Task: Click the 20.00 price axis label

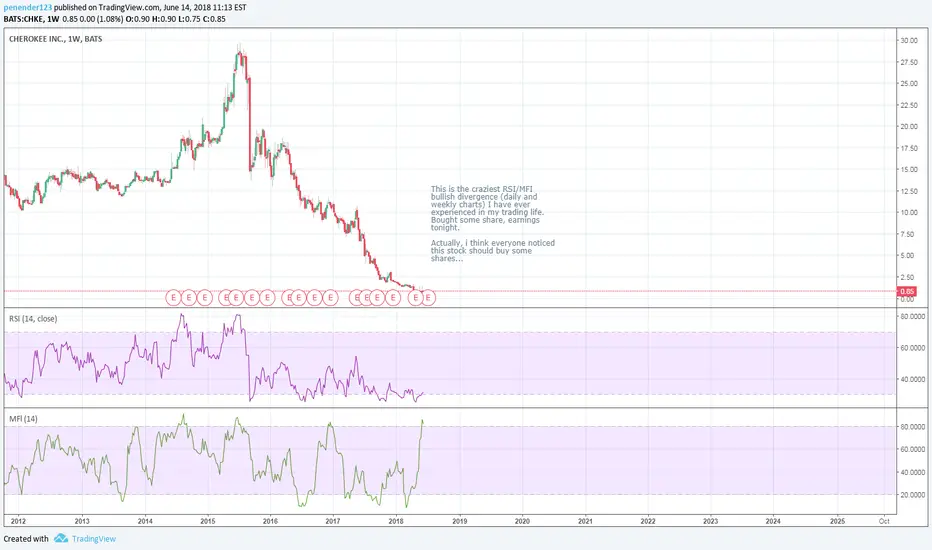Action: [909, 127]
